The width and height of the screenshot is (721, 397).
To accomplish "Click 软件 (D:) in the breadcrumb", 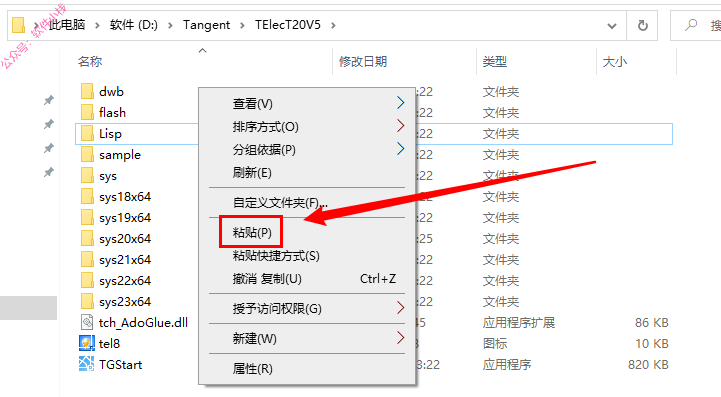I will click(134, 25).
